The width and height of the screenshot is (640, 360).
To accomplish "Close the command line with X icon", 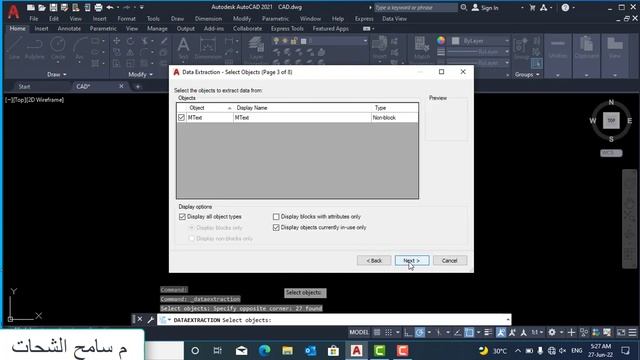I will tap(140, 320).
